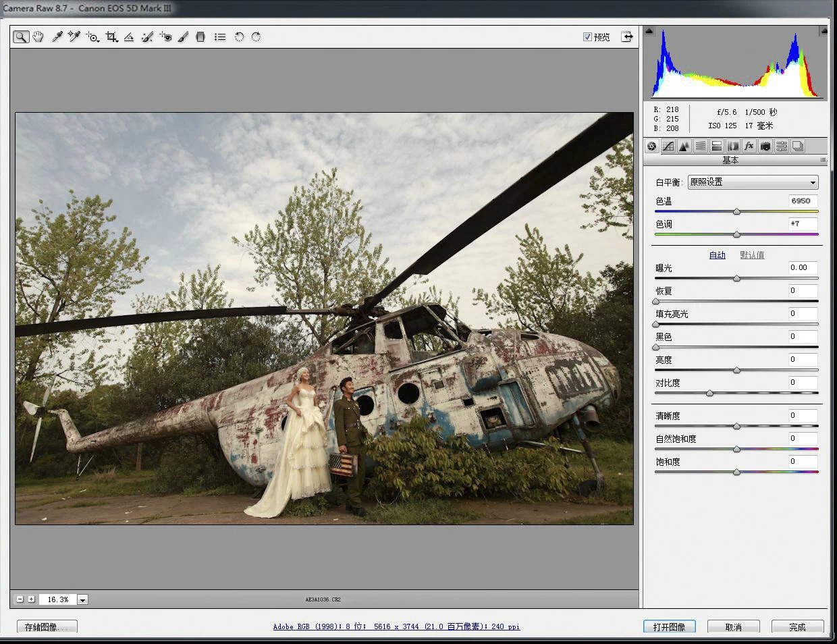Click the 清晰度 clarity slider handle
837x644 pixels.
[x=736, y=426]
